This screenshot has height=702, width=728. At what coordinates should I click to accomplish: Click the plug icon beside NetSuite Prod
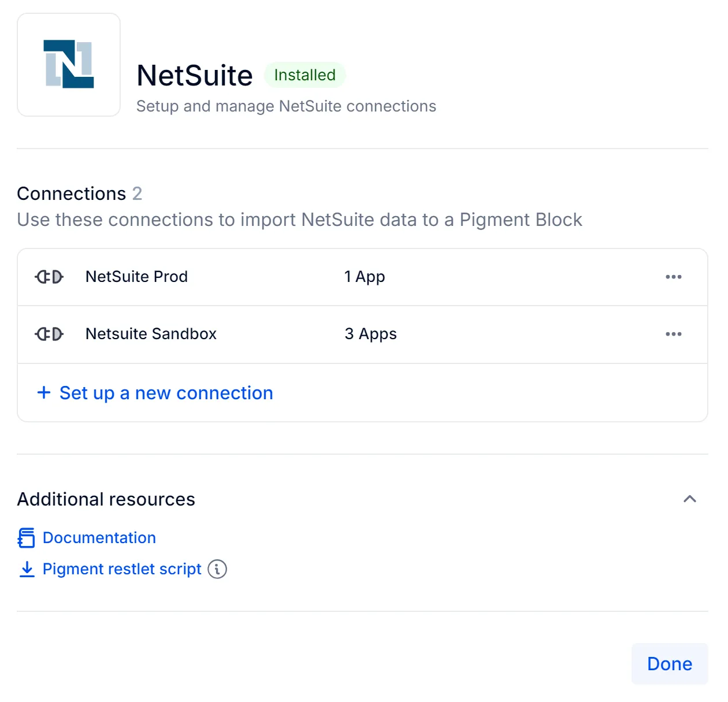click(x=49, y=277)
